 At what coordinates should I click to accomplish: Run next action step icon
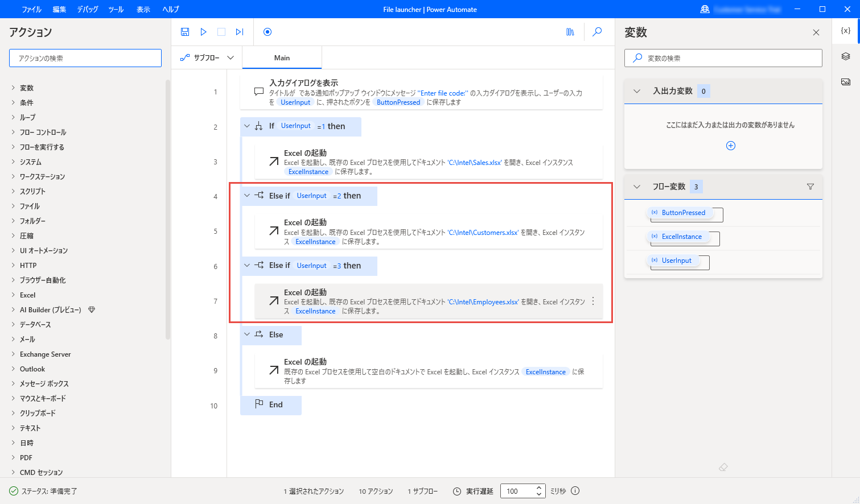(240, 32)
